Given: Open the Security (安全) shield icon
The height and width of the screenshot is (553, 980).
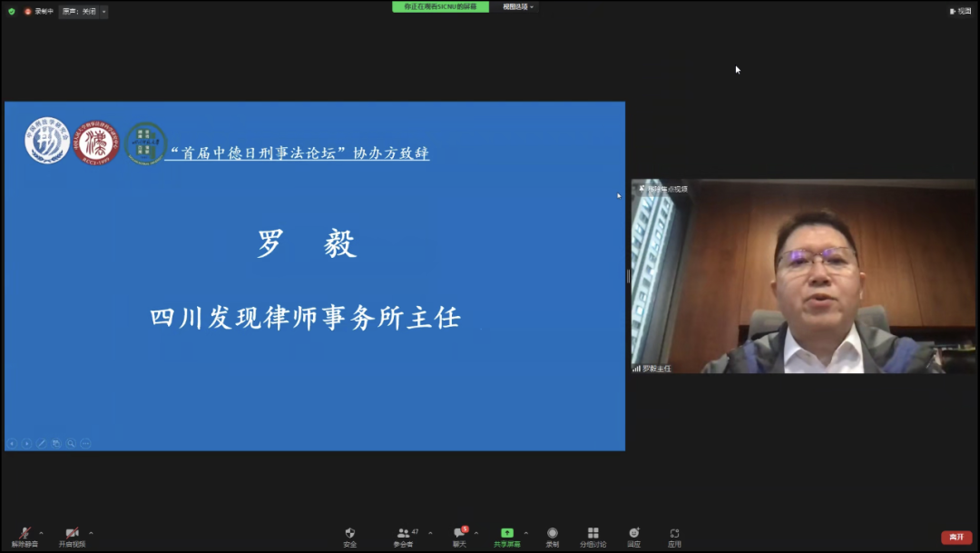Looking at the screenshot, I should tap(349, 534).
